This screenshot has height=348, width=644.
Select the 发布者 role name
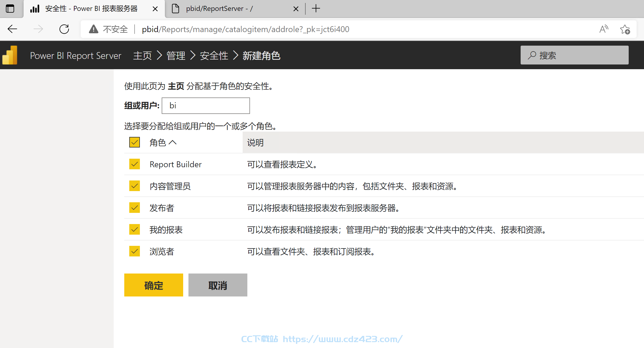162,208
